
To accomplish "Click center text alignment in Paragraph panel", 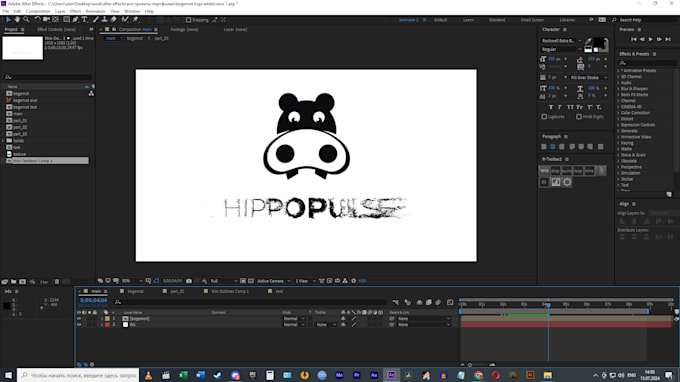I will [552, 147].
